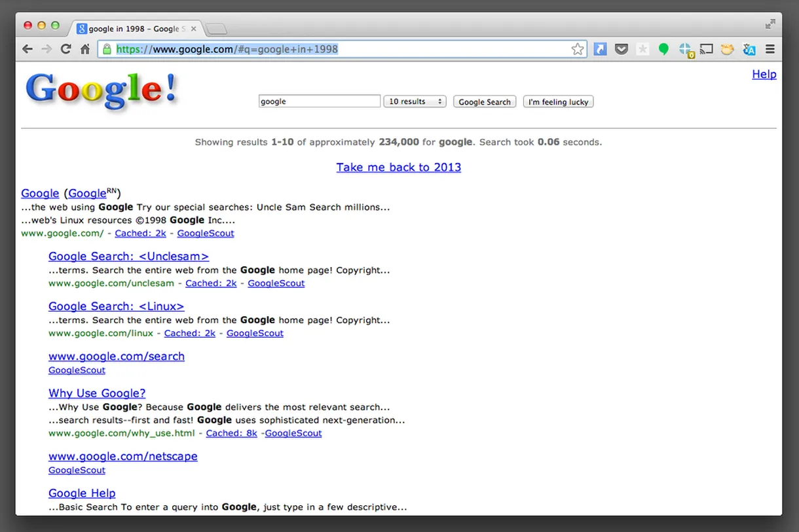The height and width of the screenshot is (532, 799).
Task: Click the '0.06' seconds text
Action: pos(549,142)
